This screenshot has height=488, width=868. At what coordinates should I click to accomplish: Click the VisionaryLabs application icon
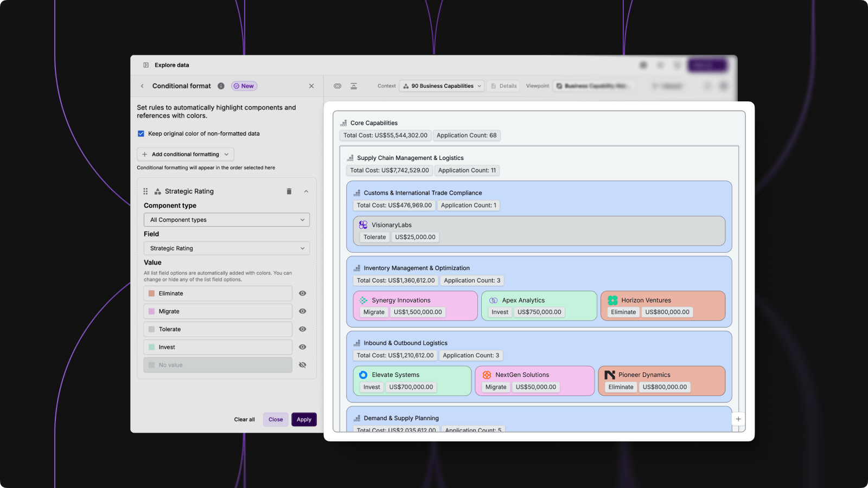363,225
